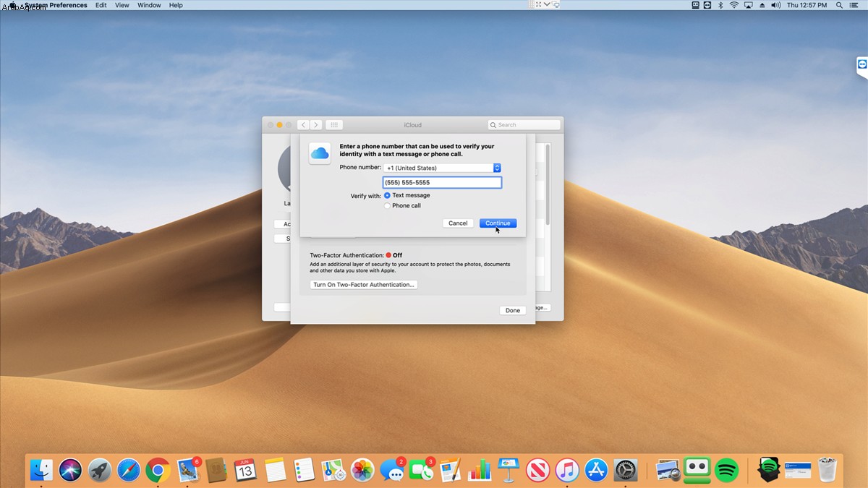Launch Google Chrome from the Dock
This screenshot has height=488, width=868.
pyautogui.click(x=158, y=470)
